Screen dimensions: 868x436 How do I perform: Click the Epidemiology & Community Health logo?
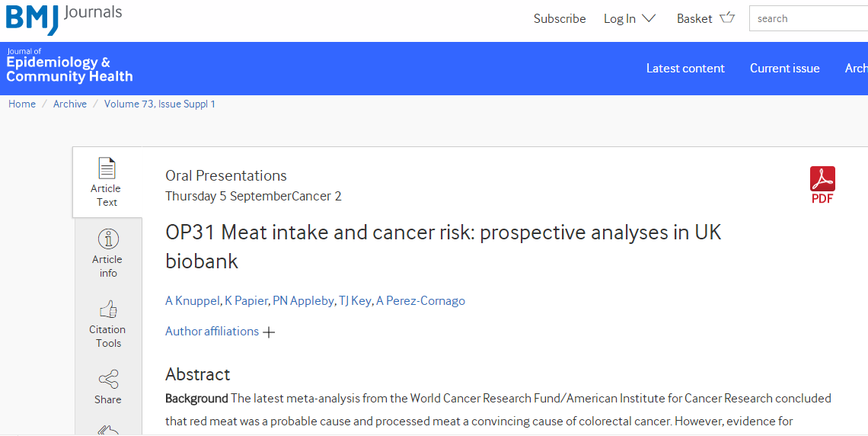coord(69,66)
